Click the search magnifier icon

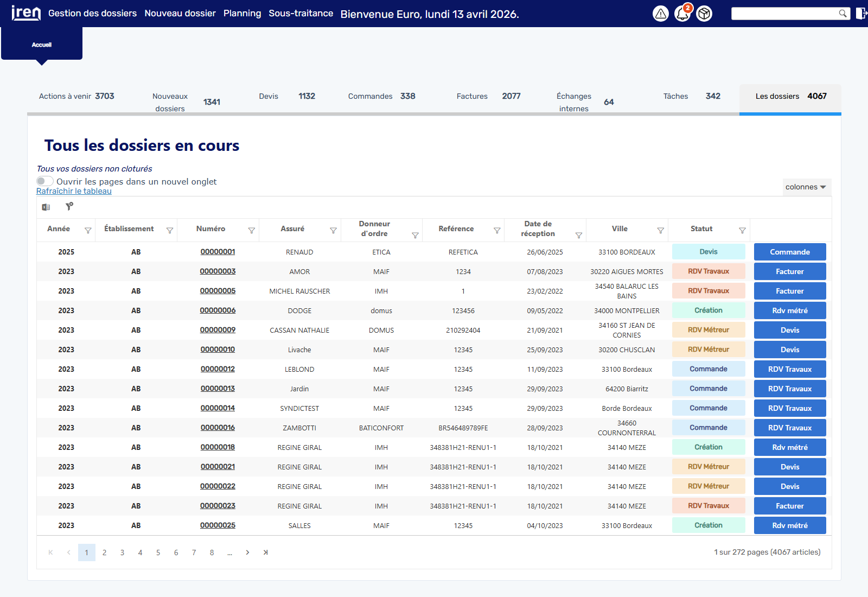[x=843, y=14]
